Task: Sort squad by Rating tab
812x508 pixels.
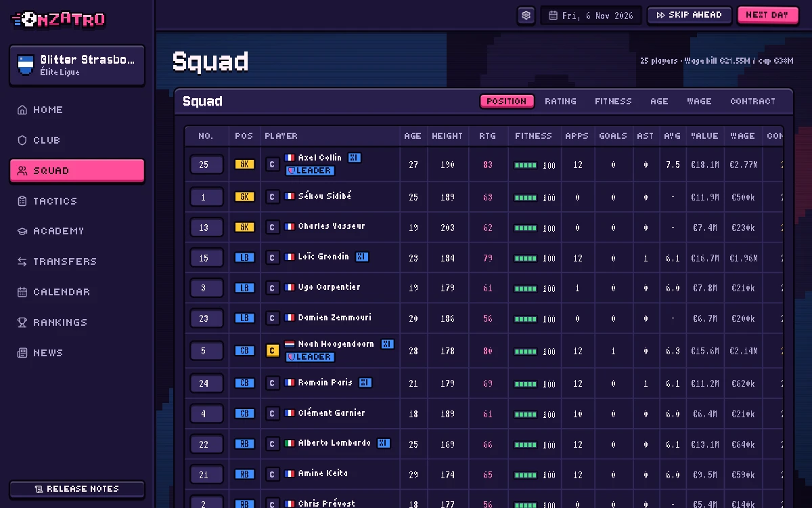Action: tap(560, 102)
